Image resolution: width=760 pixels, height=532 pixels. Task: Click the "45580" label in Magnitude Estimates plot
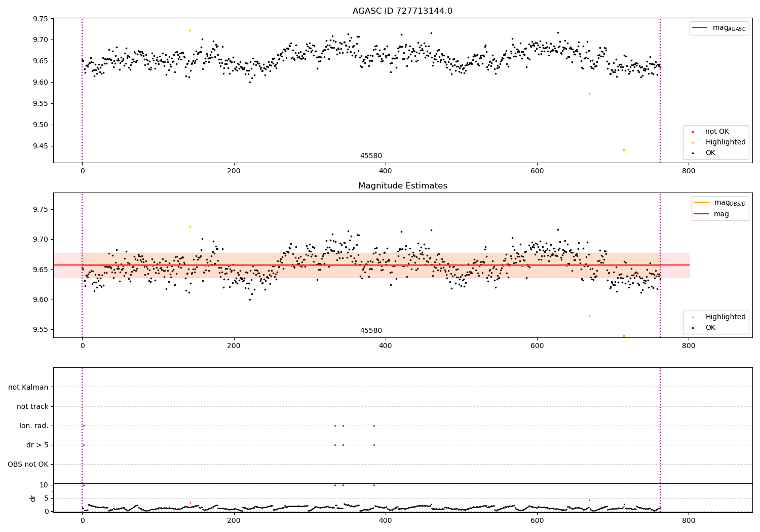(371, 331)
